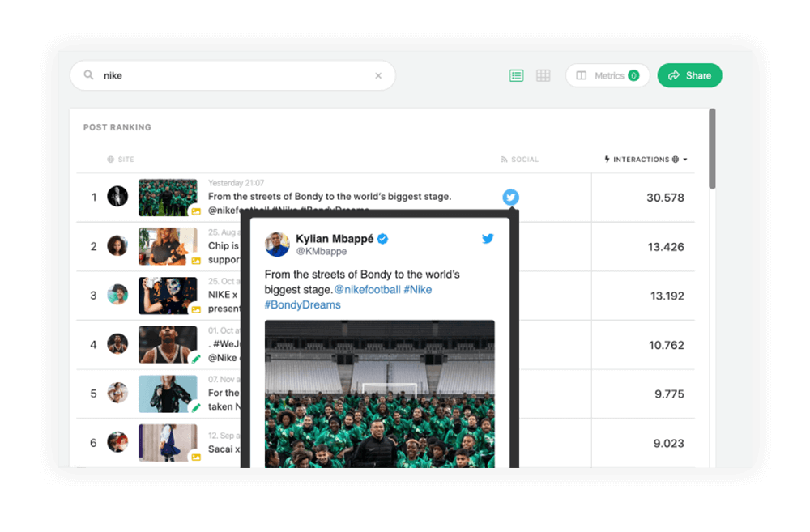Click the Metrics count badge

633,75
